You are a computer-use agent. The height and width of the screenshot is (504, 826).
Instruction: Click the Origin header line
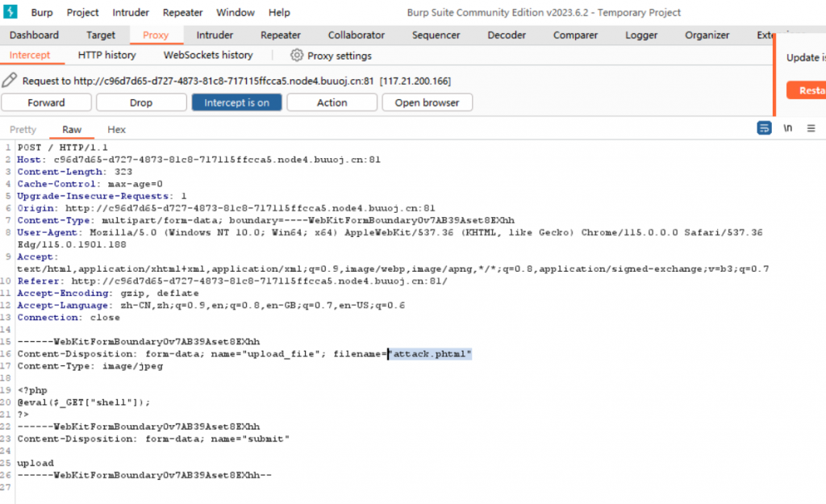226,208
